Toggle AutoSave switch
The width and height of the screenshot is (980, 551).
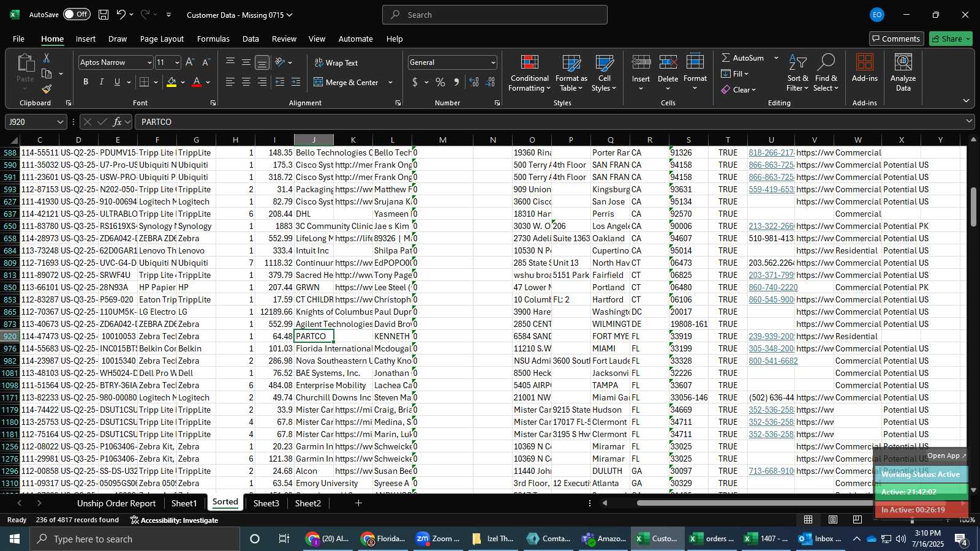click(77, 14)
